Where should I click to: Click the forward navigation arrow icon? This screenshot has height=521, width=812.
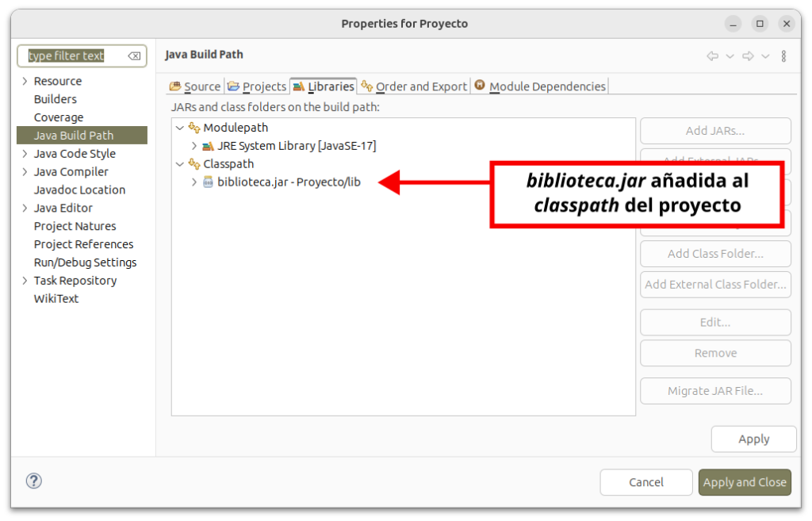click(747, 56)
